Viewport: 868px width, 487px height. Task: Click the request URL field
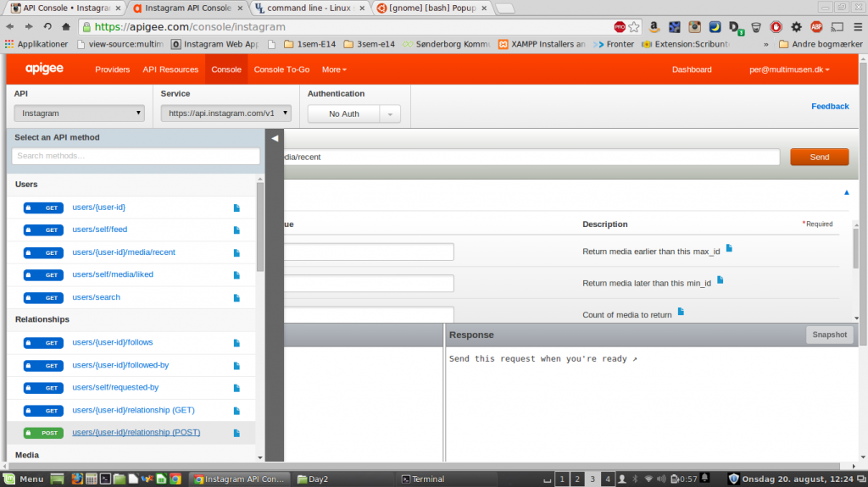tap(531, 158)
